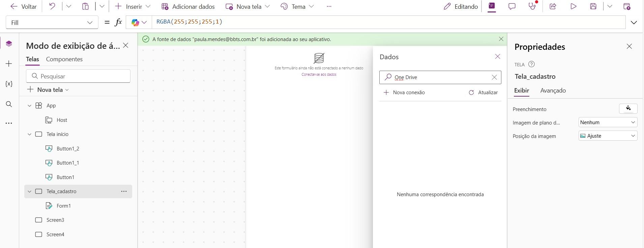Viewport: 644px width, 248px height.
Task: Open Imagem de plano dropdown Nenhum
Action: click(x=608, y=122)
